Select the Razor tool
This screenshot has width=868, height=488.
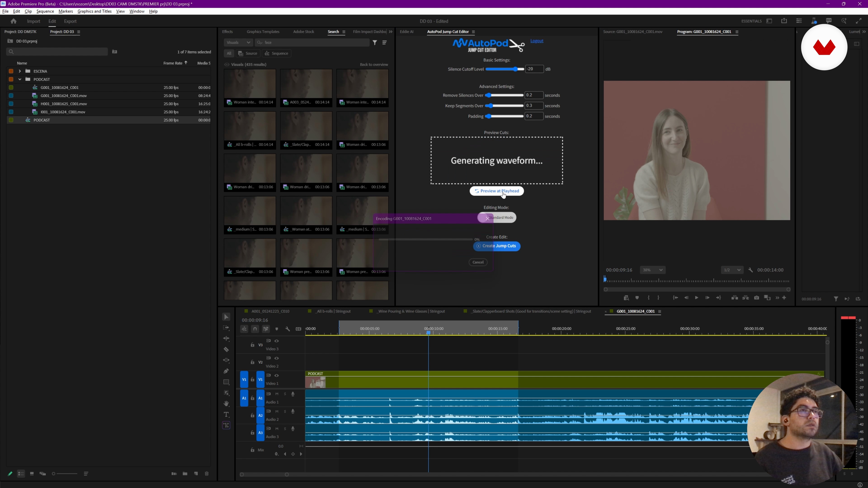pos(226,350)
